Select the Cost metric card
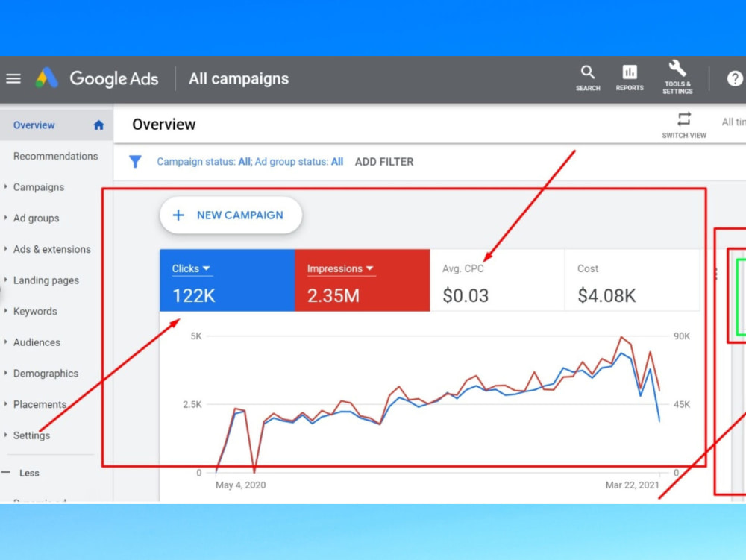746x560 pixels. point(632,280)
